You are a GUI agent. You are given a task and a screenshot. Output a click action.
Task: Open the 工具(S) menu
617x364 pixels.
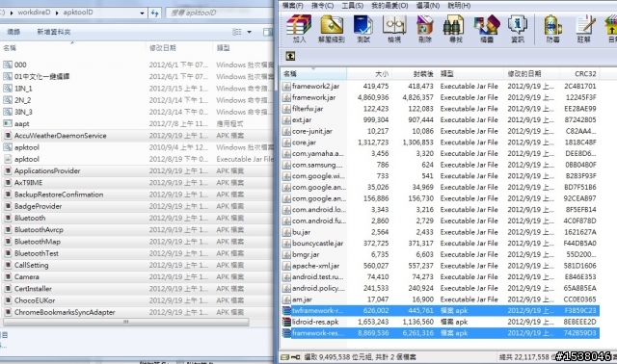[352, 6]
